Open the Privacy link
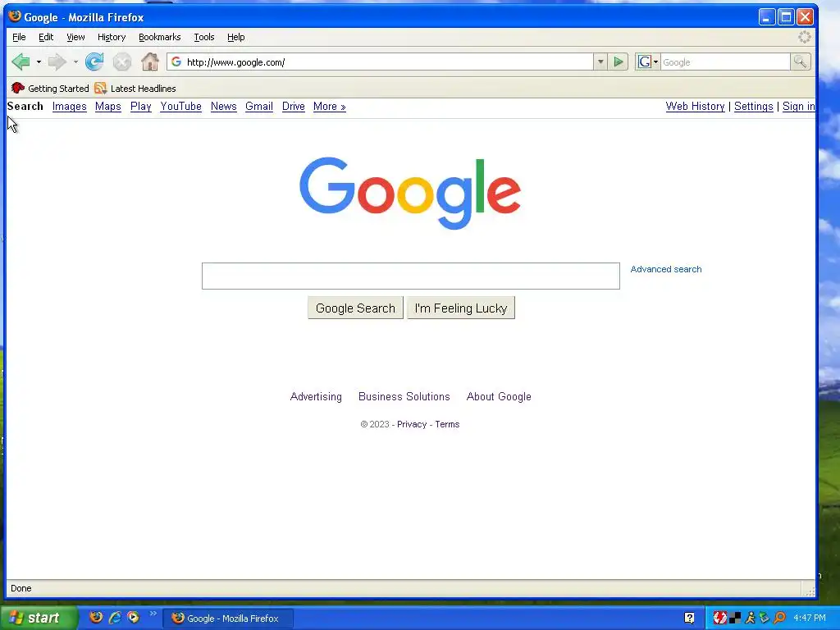Screen dimensions: 840x630 412,424
